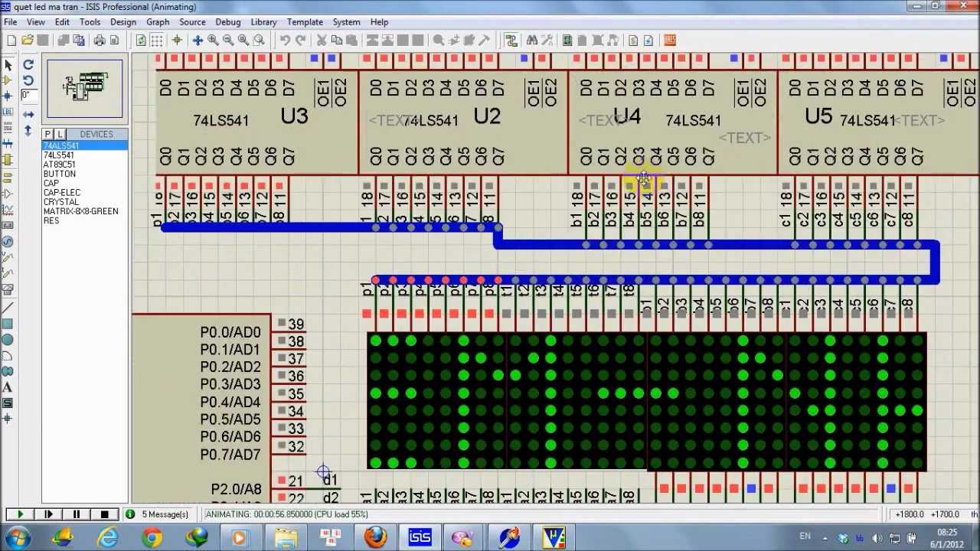
Task: Rotate clockwise button
Action: click(x=28, y=65)
